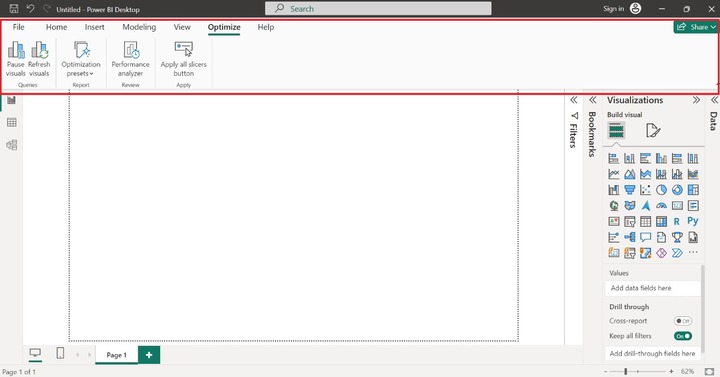Select the Filled map visual
This screenshot has height=377, width=720.
[630, 206]
